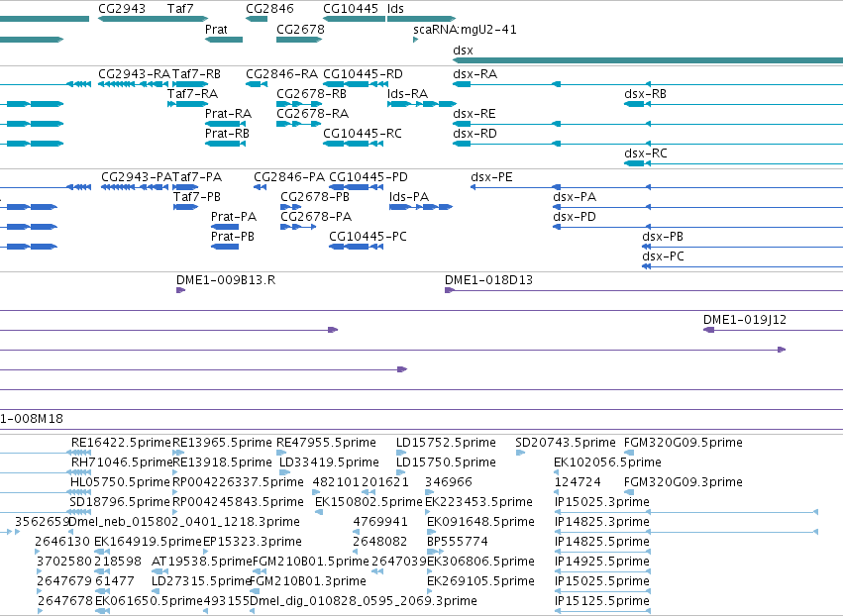Click the dsx-PC protein label
Screen dimensions: 843x616
(663, 257)
